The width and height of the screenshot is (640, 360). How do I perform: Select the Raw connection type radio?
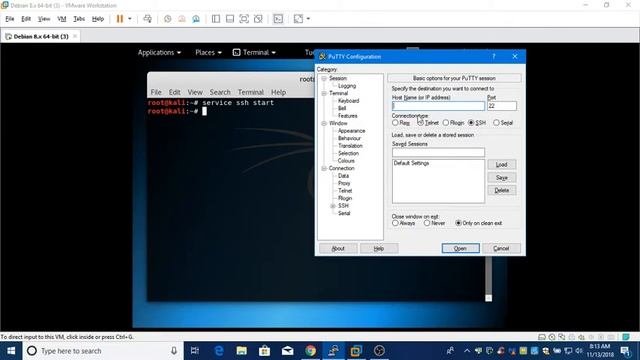click(x=395, y=122)
